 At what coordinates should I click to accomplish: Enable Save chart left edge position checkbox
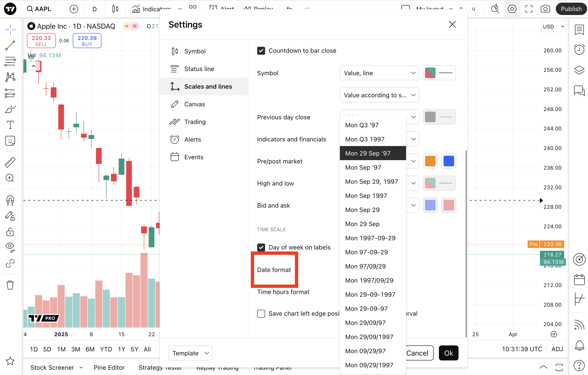coord(261,313)
